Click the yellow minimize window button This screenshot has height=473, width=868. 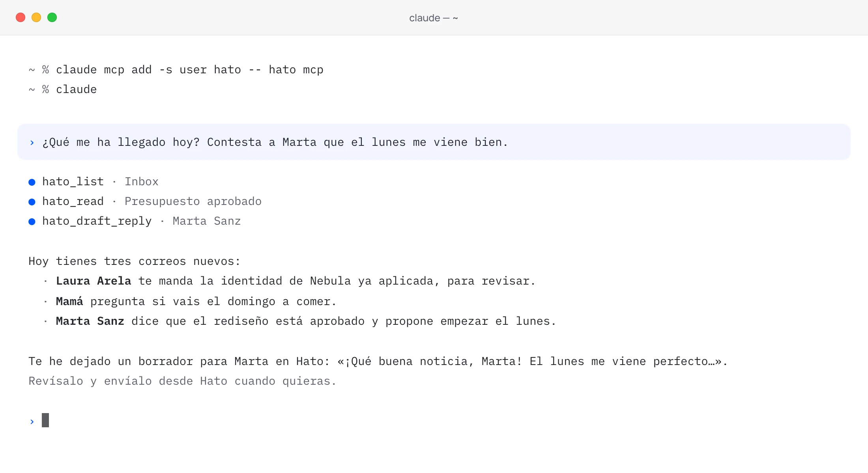(x=36, y=17)
